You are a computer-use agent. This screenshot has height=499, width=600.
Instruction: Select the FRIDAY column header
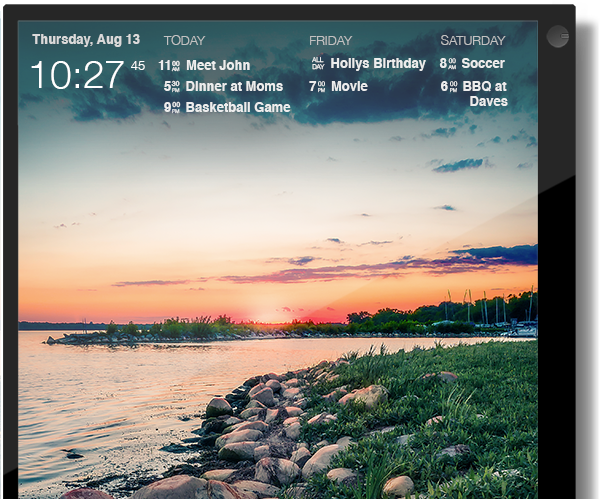click(330, 41)
